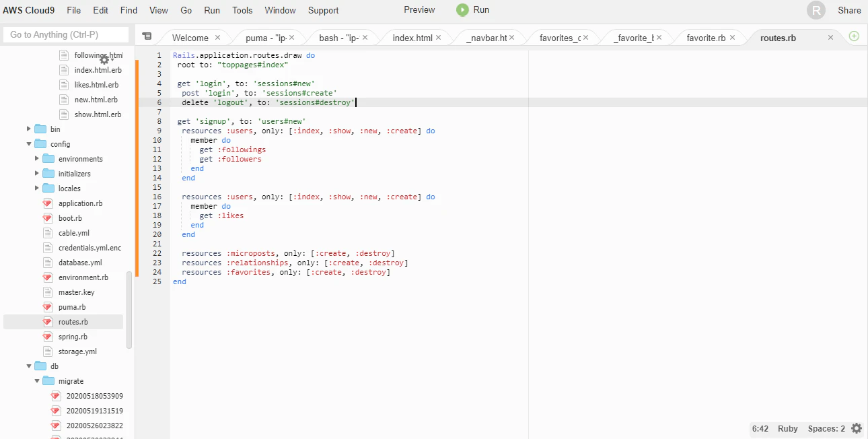This screenshot has width=868, height=439.
Task: Expand the environments folder
Action: coord(36,159)
